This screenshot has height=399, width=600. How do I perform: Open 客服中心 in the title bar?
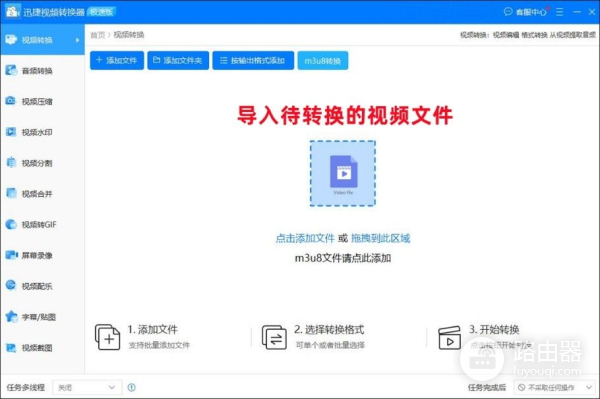pyautogui.click(x=526, y=12)
